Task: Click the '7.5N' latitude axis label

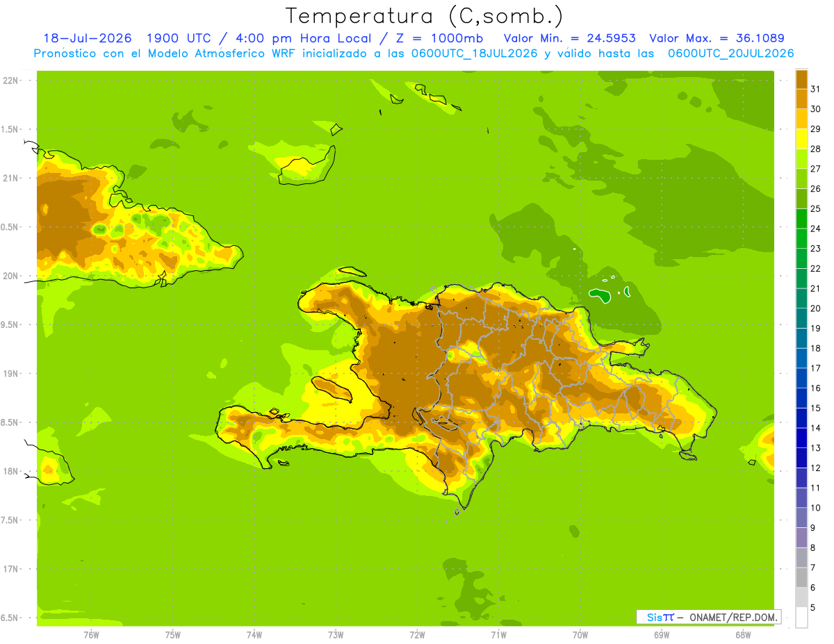Action: (10, 520)
